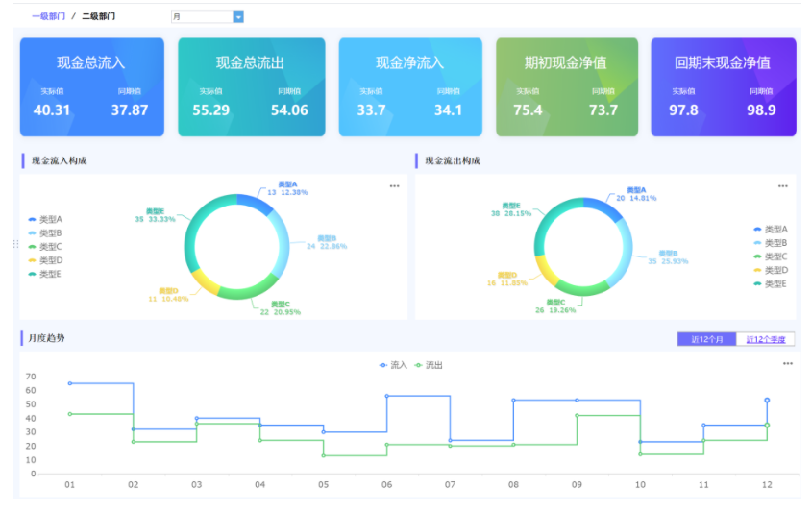Select 二级部门 breadcrumb item
The width and height of the screenshot is (812, 512).
(98, 16)
